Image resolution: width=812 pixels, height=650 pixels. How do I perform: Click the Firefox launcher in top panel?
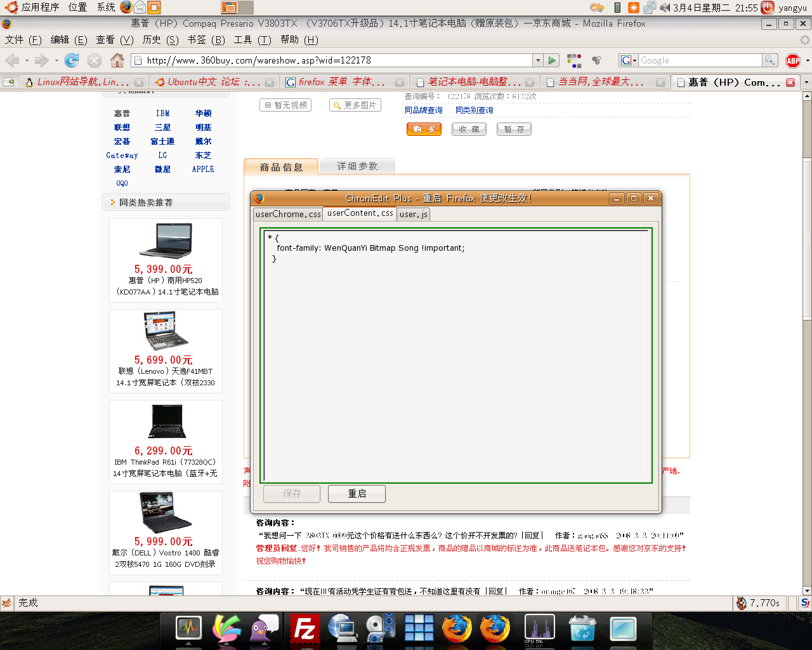pos(126,7)
